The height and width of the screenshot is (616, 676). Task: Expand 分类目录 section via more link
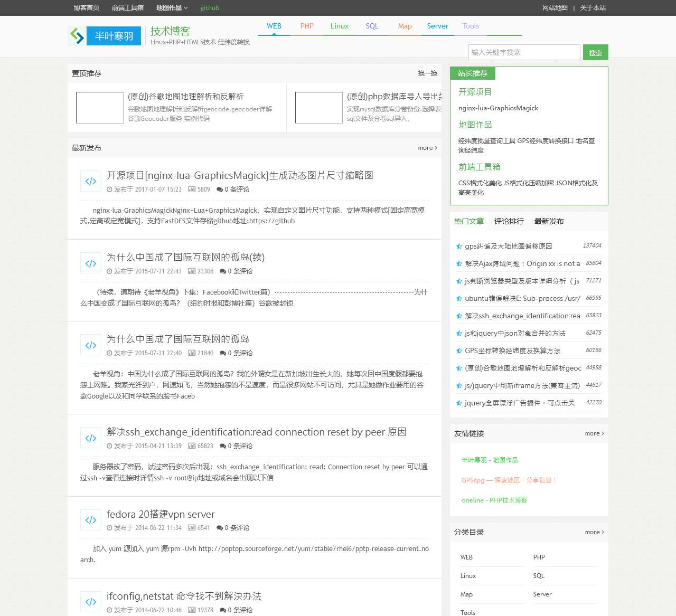[x=595, y=532]
